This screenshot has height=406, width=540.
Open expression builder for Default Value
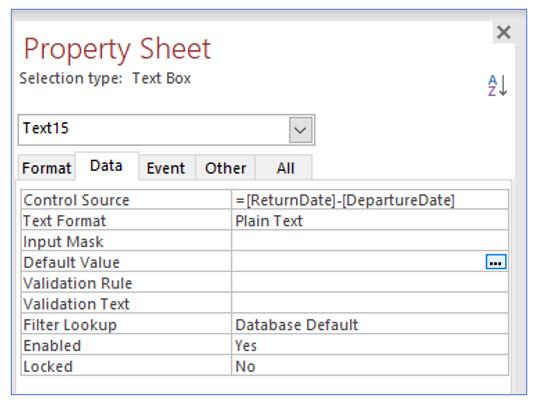click(496, 262)
